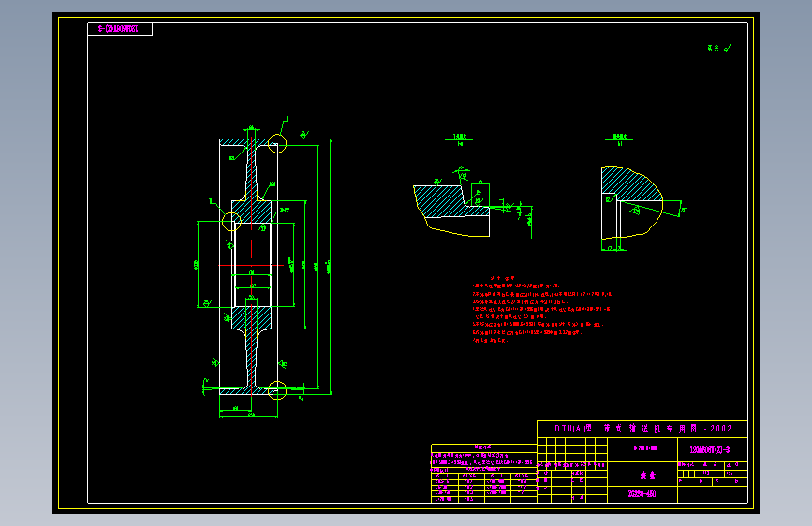The height and width of the screenshot is (526, 812).
Task: Select the drawing number cell in the title block
Action: coord(713,449)
